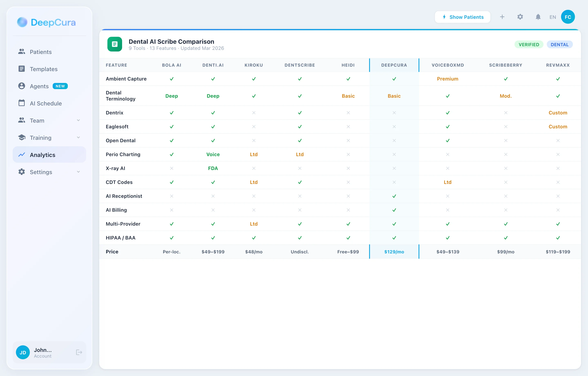Click the DeepCura logo
588x376 pixels.
tap(46, 22)
